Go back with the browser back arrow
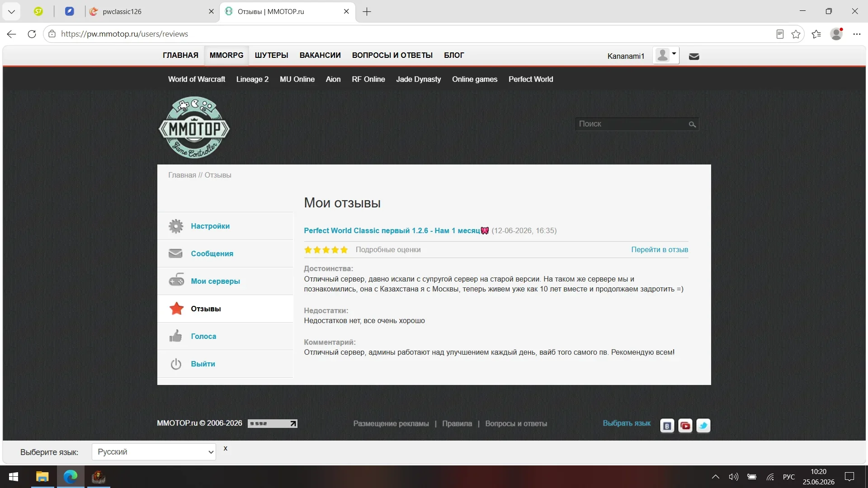868x488 pixels. (12, 34)
